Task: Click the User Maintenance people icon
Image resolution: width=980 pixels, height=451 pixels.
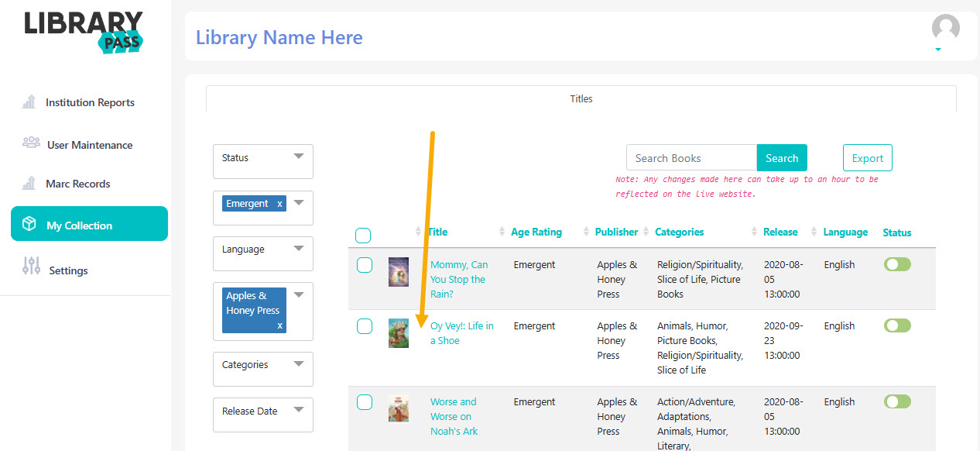Action: [x=31, y=143]
